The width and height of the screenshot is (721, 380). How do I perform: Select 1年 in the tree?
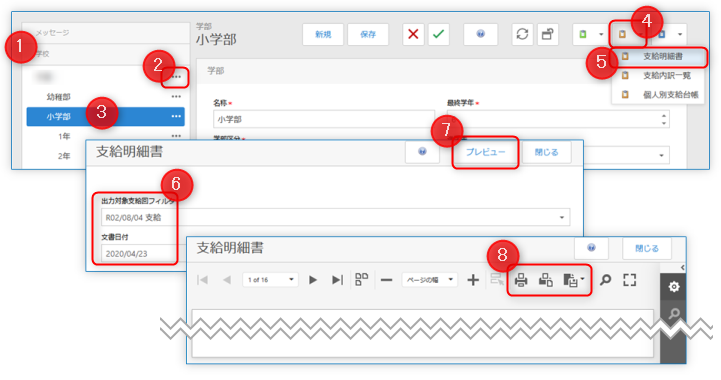(64, 136)
